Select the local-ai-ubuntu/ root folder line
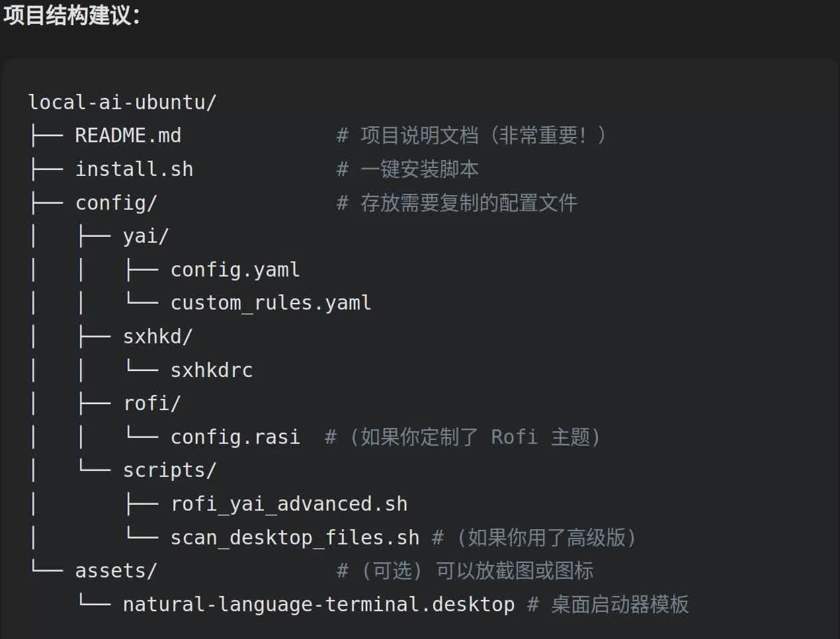 [x=122, y=103]
